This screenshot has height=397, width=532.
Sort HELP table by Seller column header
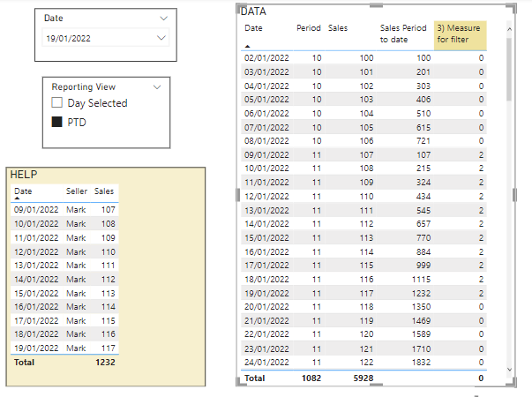coord(77,191)
